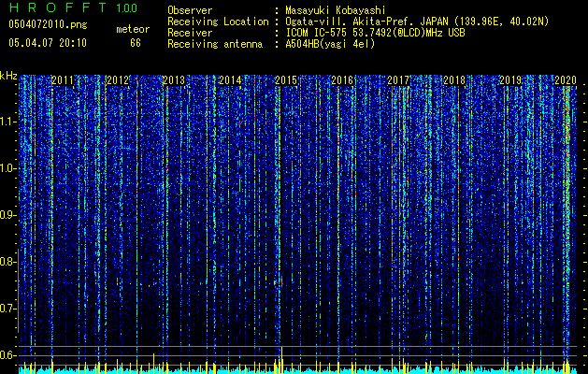Click the 0.7 kHz axis label
The height and width of the screenshot is (374, 588).
click(x=7, y=309)
